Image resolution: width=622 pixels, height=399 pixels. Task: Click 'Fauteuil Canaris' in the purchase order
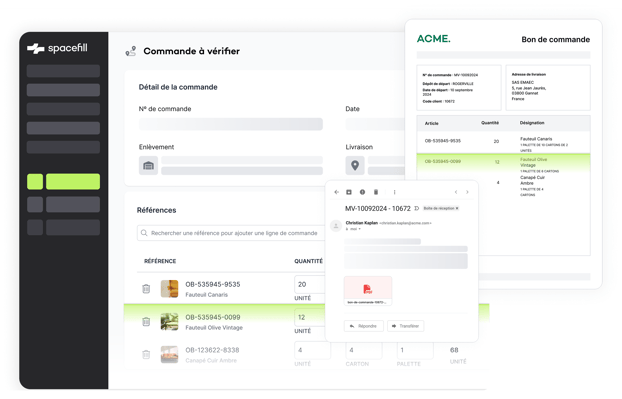[x=536, y=139]
